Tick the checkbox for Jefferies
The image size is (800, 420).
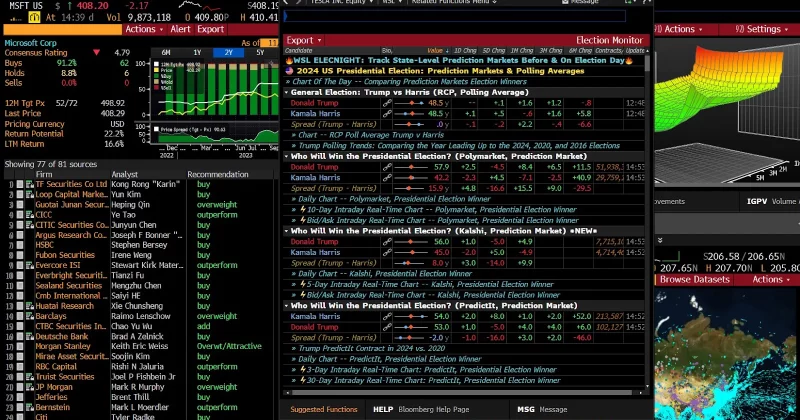click(x=20, y=397)
